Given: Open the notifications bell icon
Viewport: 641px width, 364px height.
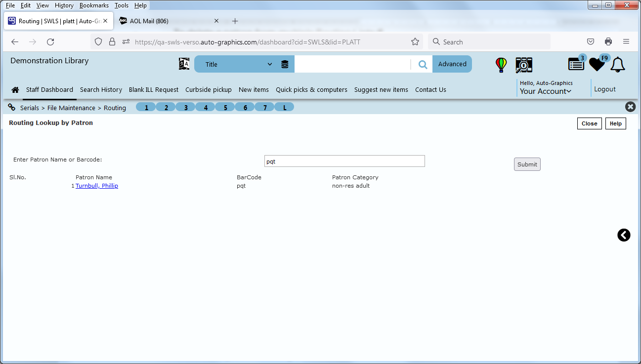Looking at the screenshot, I should coord(618,64).
